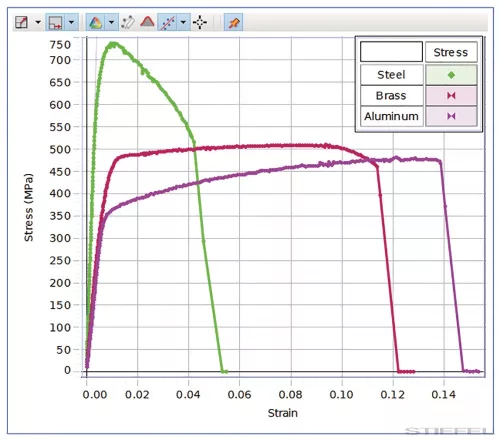This screenshot has width=500, height=440.
Task: Click the Stress (MPa) axis label
Action: click(29, 207)
